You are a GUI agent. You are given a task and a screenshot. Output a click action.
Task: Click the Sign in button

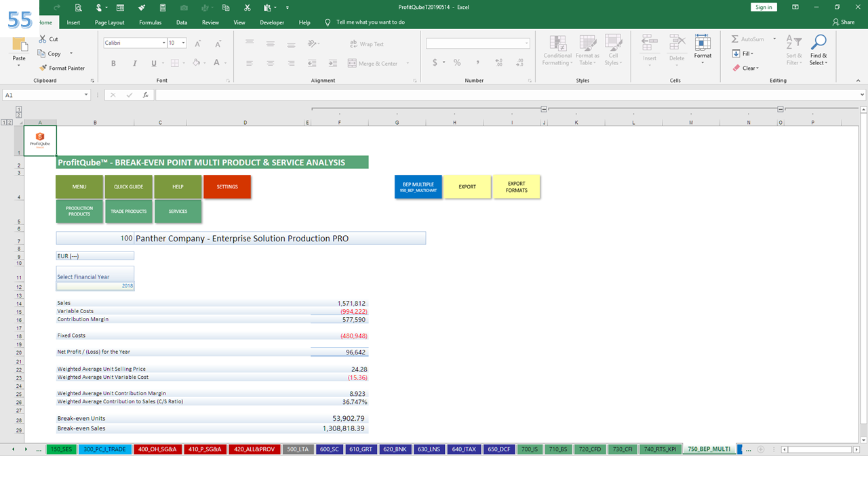click(764, 7)
